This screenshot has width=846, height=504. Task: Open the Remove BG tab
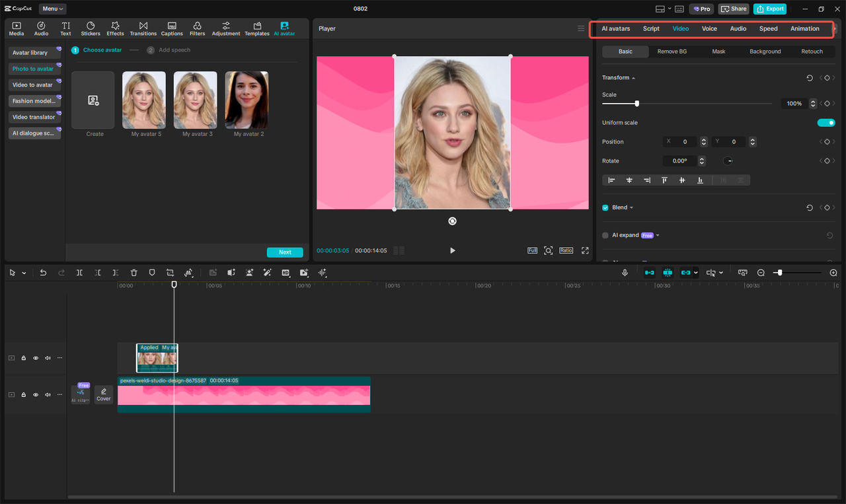click(x=672, y=52)
